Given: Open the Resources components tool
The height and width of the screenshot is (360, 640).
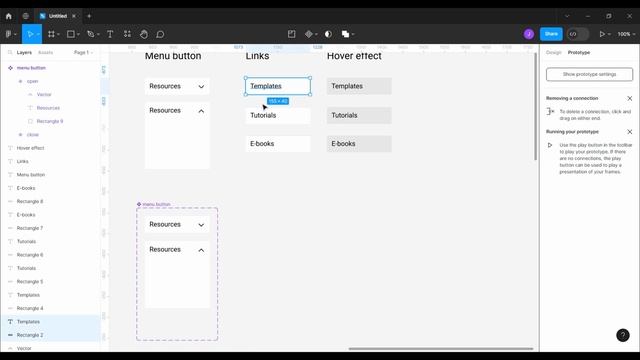Looking at the screenshot, I should tap(127, 34).
